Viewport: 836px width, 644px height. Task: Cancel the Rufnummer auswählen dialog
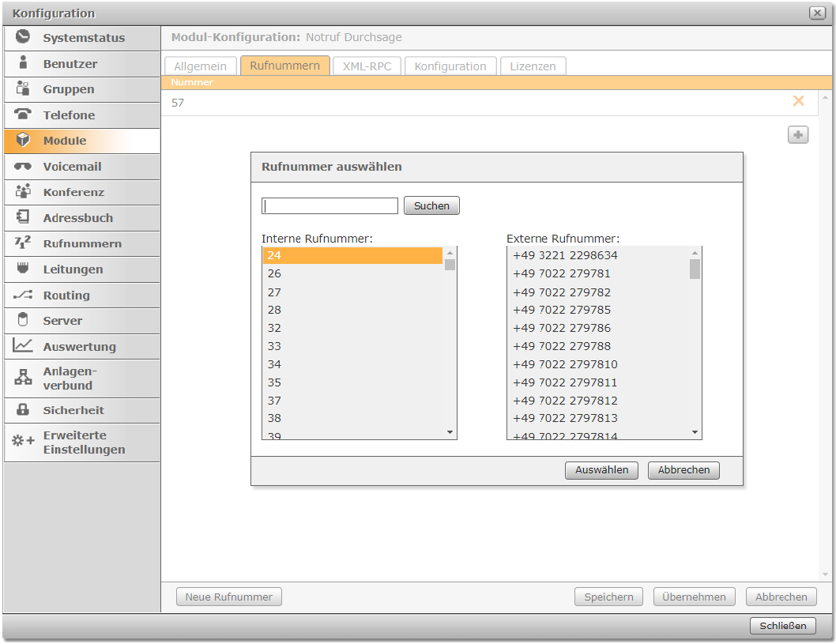pyautogui.click(x=683, y=470)
